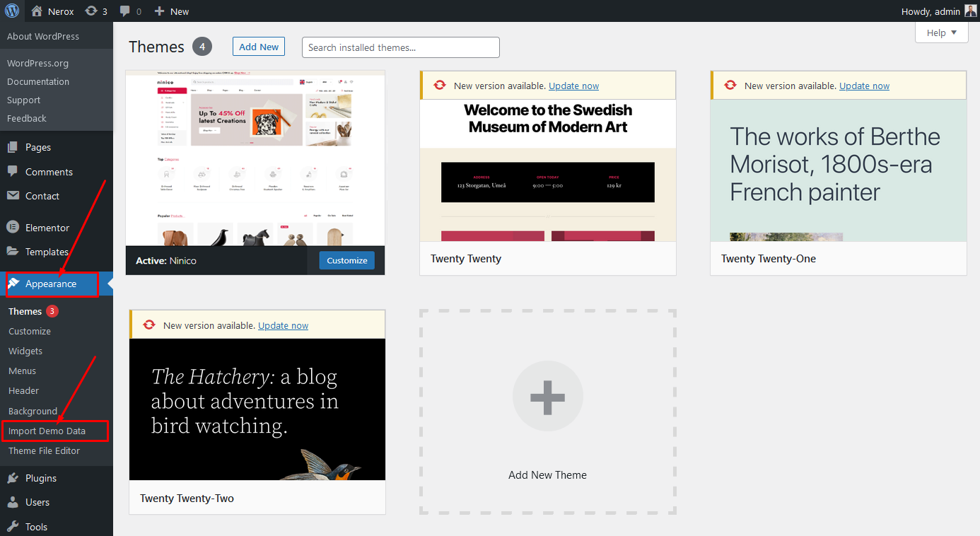Viewport: 980px width, 536px height.
Task: Open Feedback menu entry
Action: click(x=27, y=118)
